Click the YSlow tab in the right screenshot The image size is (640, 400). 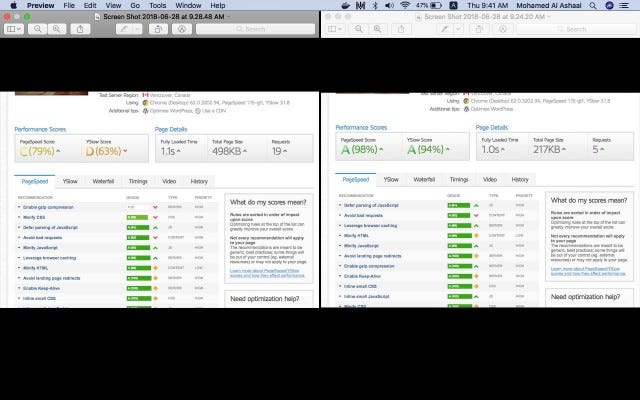tap(391, 179)
